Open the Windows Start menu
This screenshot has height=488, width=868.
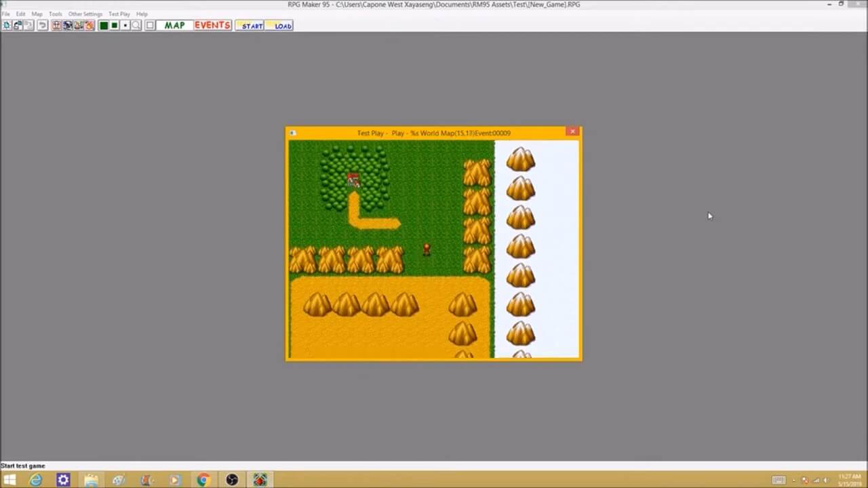9,480
